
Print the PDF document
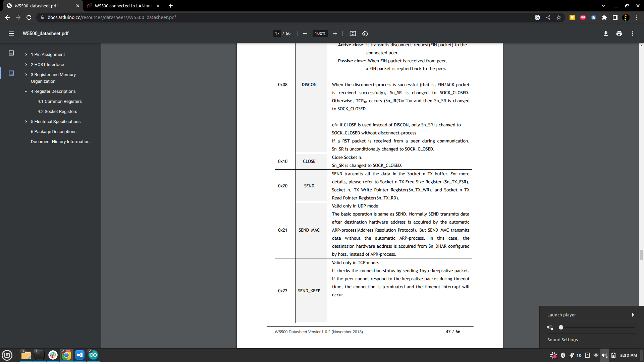pyautogui.click(x=619, y=34)
